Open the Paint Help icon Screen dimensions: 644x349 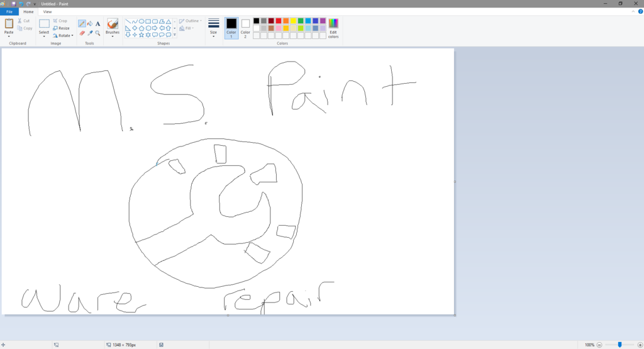(x=640, y=11)
